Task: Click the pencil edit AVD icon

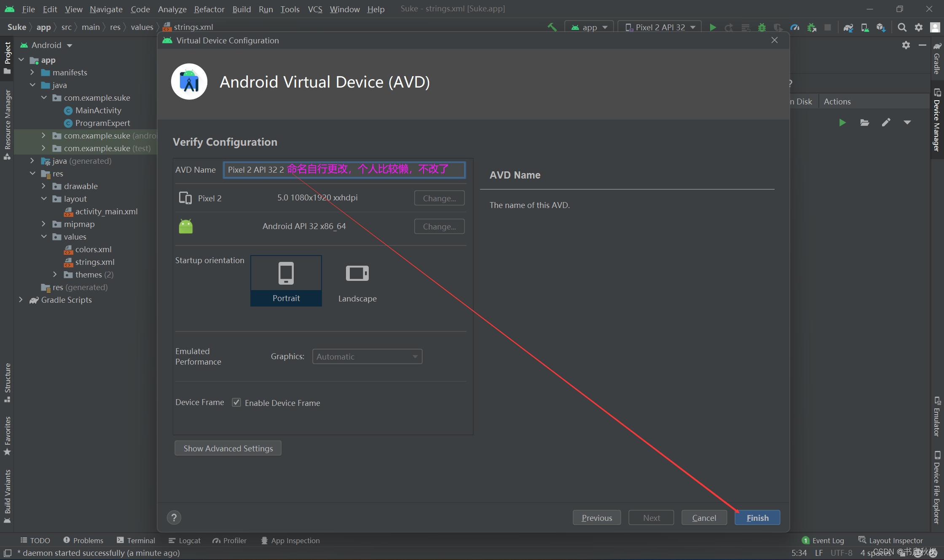Action: point(886,123)
